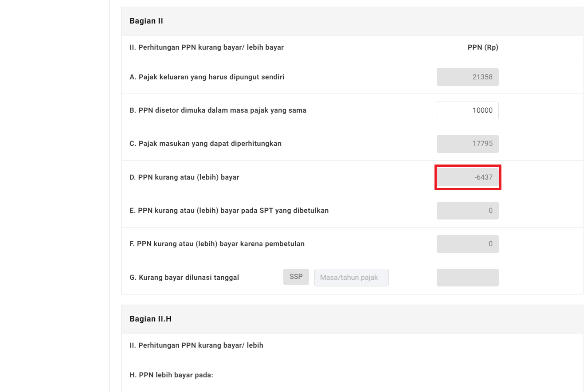The width and height of the screenshot is (587, 392).
Task: Click the label A. Pajak keluaran yang harus dipungut sendiri
Action: pos(207,77)
